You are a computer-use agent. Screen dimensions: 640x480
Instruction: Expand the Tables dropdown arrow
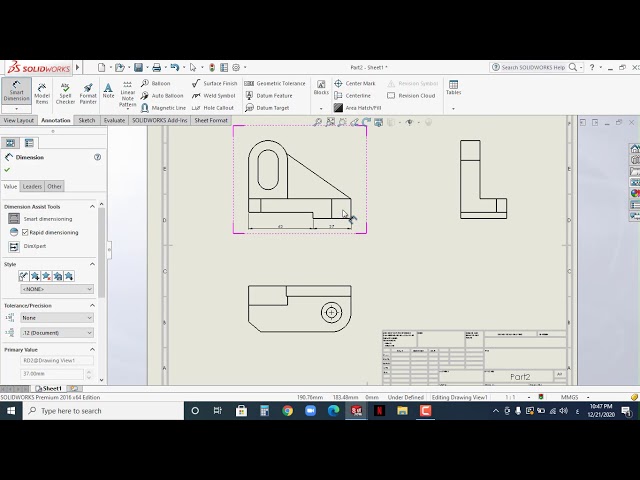click(453, 109)
